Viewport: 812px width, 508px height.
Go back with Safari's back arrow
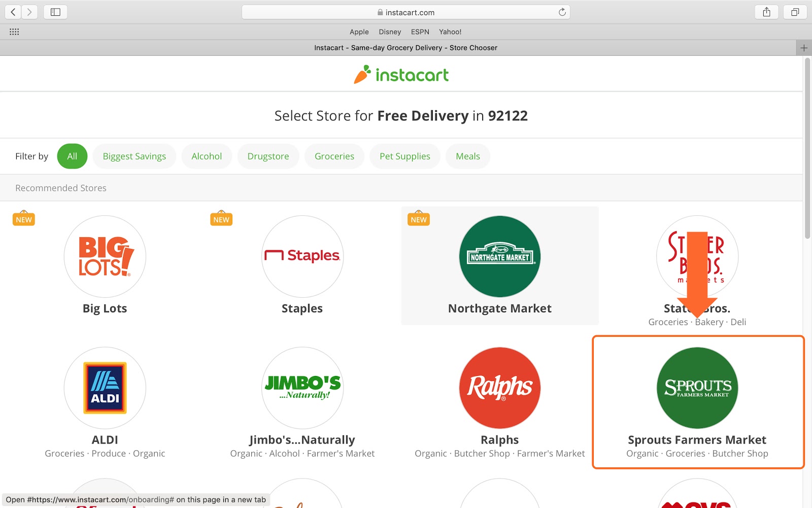[13, 12]
